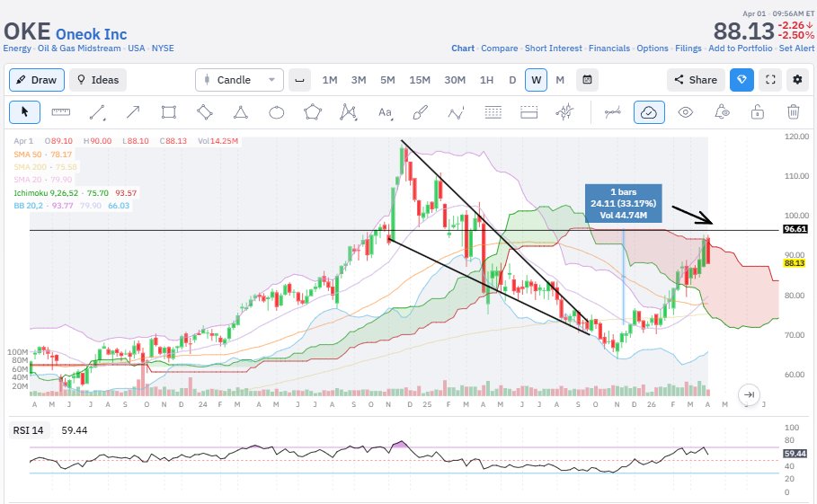
Task: Click the blue diamond premium button
Action: (x=742, y=80)
